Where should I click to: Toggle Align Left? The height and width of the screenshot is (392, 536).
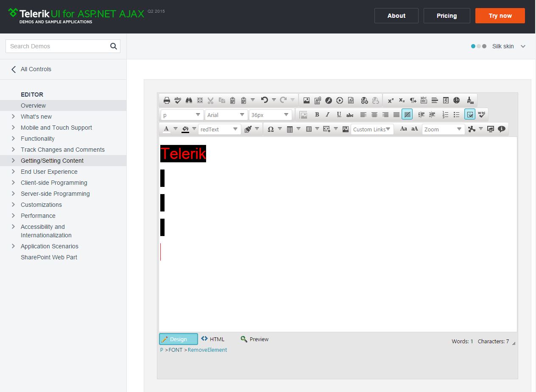[363, 114]
